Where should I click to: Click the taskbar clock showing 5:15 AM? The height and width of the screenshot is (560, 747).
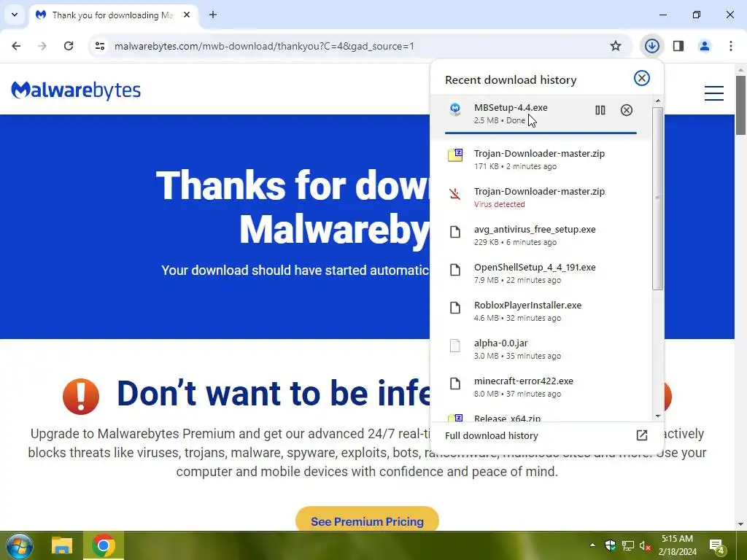677,545
